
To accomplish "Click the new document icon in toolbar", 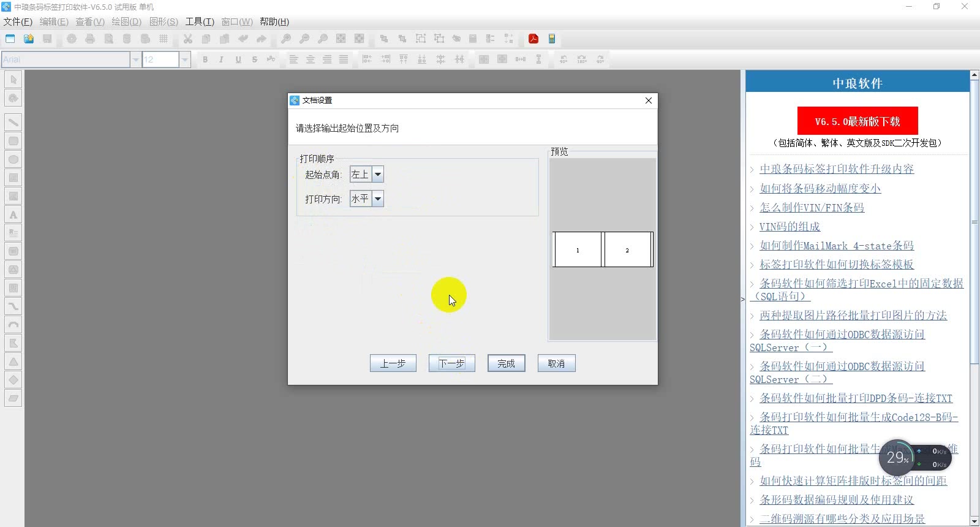I will point(10,39).
